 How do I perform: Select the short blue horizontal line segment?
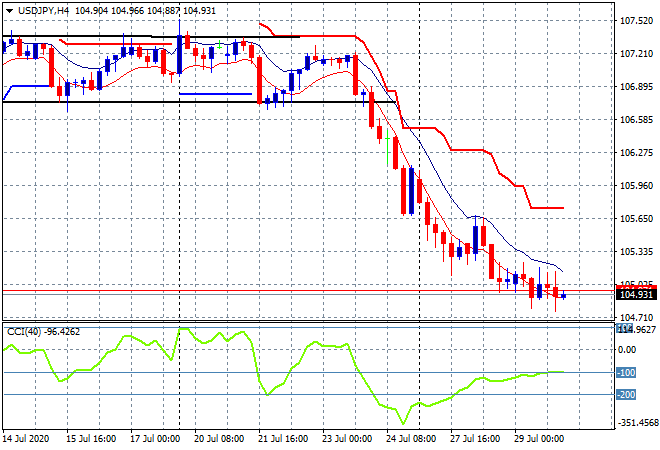(215, 94)
